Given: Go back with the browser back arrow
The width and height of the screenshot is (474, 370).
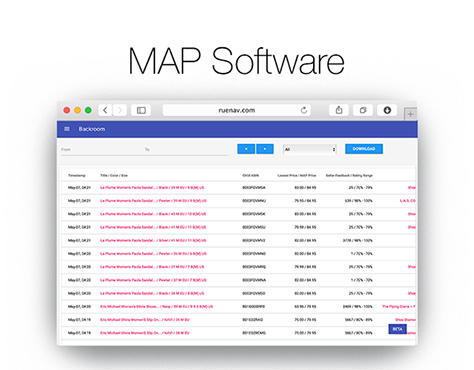Looking at the screenshot, I should (x=105, y=110).
